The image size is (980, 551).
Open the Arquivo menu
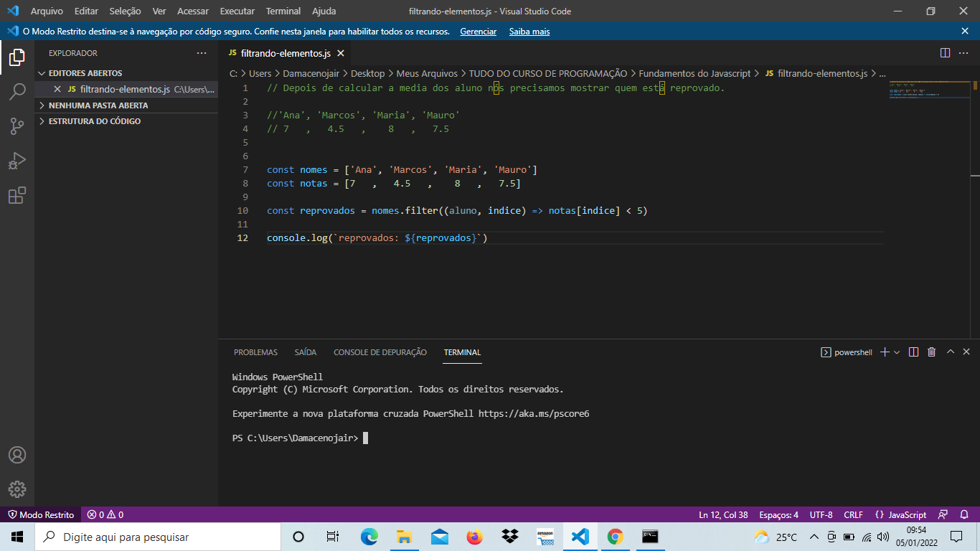click(47, 11)
